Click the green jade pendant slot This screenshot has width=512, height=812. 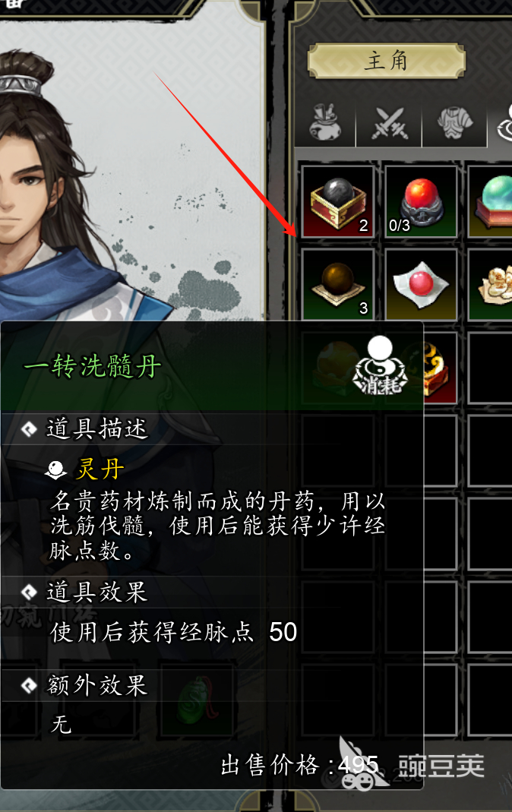(x=196, y=700)
